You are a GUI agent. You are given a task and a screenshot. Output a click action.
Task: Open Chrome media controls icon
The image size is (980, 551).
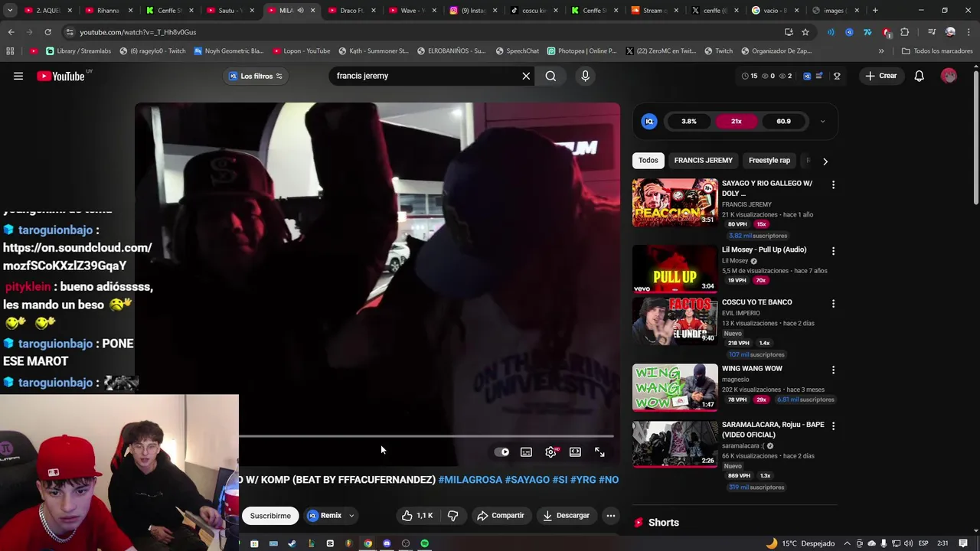coord(932,32)
